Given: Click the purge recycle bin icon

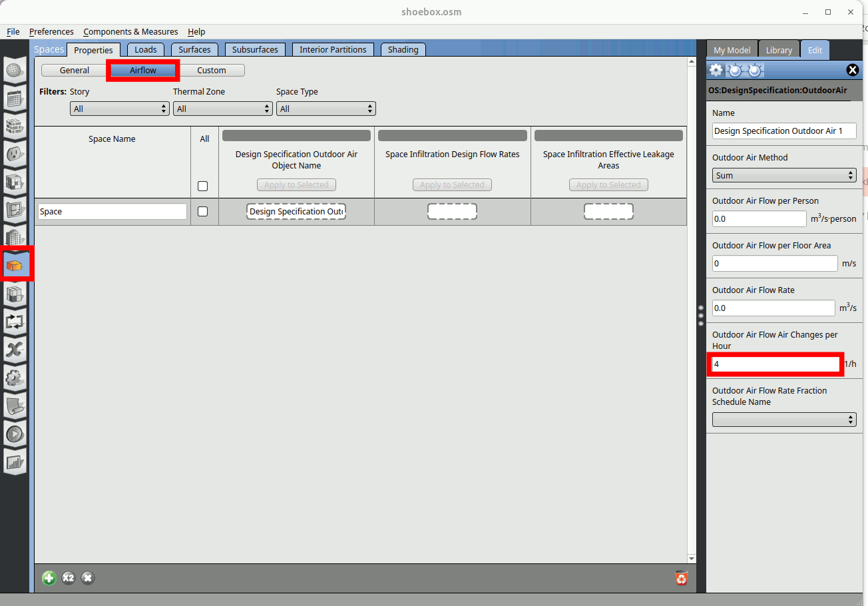Looking at the screenshot, I should 681,578.
